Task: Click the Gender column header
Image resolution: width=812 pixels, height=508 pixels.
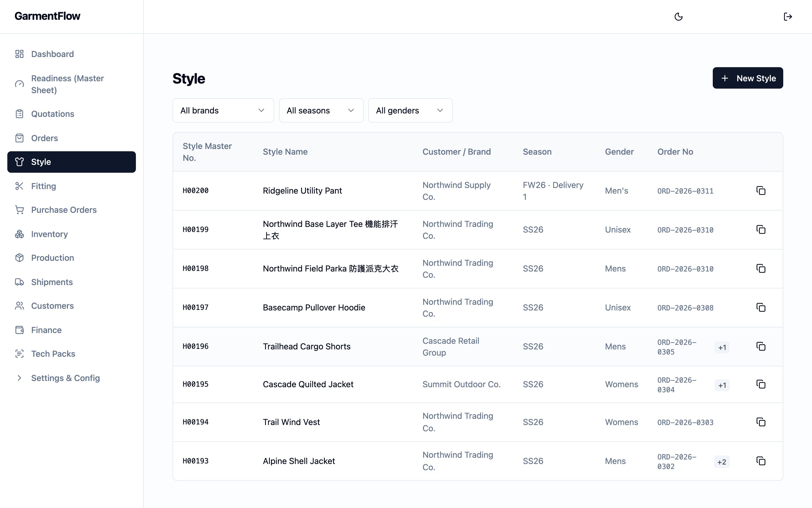Action: 619,152
